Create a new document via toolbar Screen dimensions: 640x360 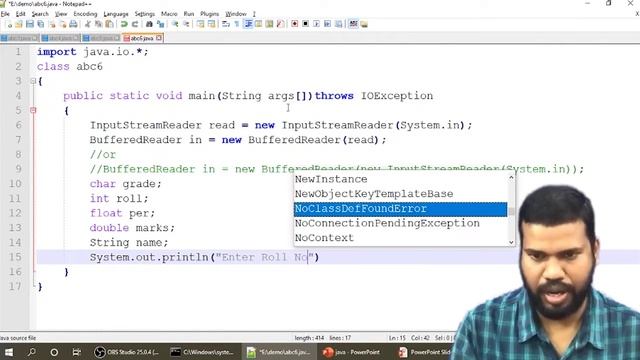tap(9, 24)
